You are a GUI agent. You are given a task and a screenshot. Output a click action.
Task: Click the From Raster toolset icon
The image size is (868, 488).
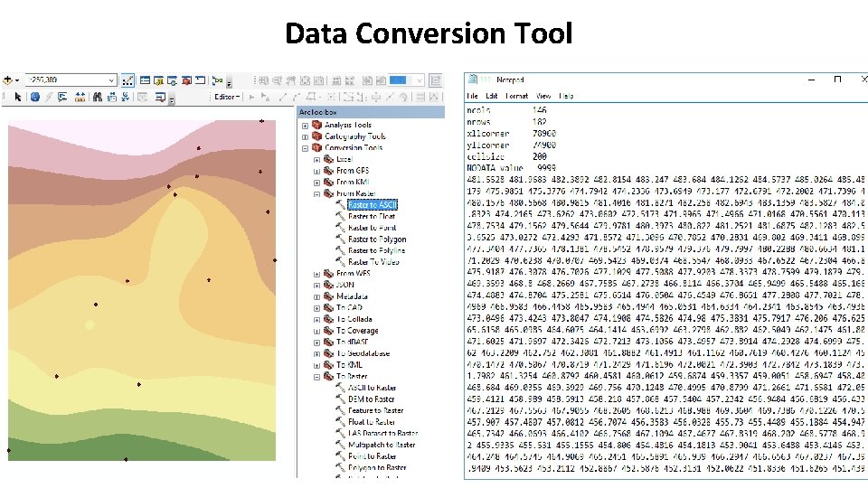coord(329,193)
